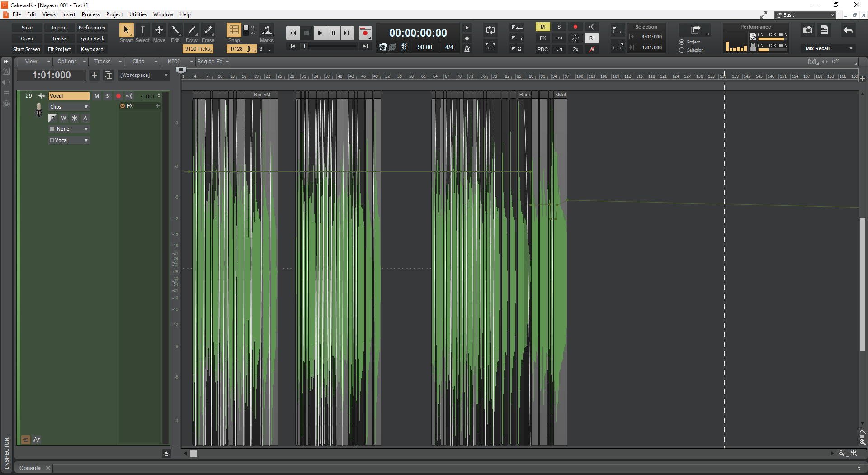Click the Fit Project button

click(59, 49)
